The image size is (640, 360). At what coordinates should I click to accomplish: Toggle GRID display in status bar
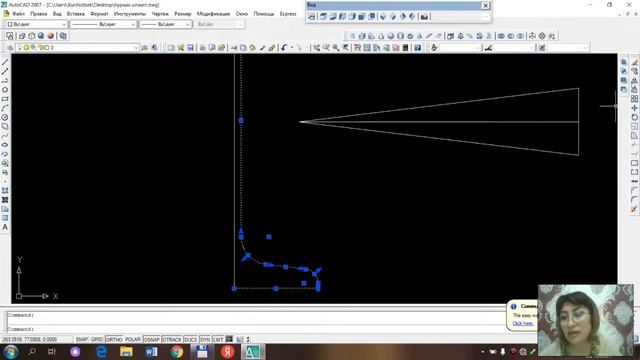click(x=97, y=340)
